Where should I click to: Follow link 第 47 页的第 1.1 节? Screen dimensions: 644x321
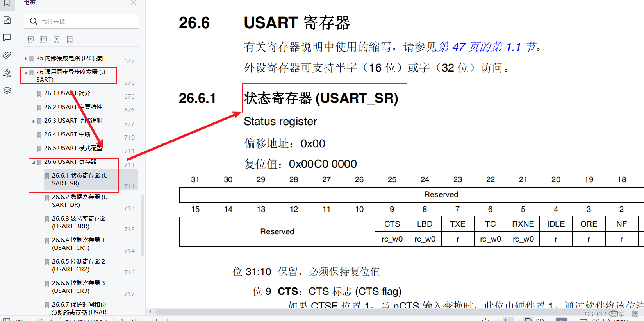tap(487, 47)
